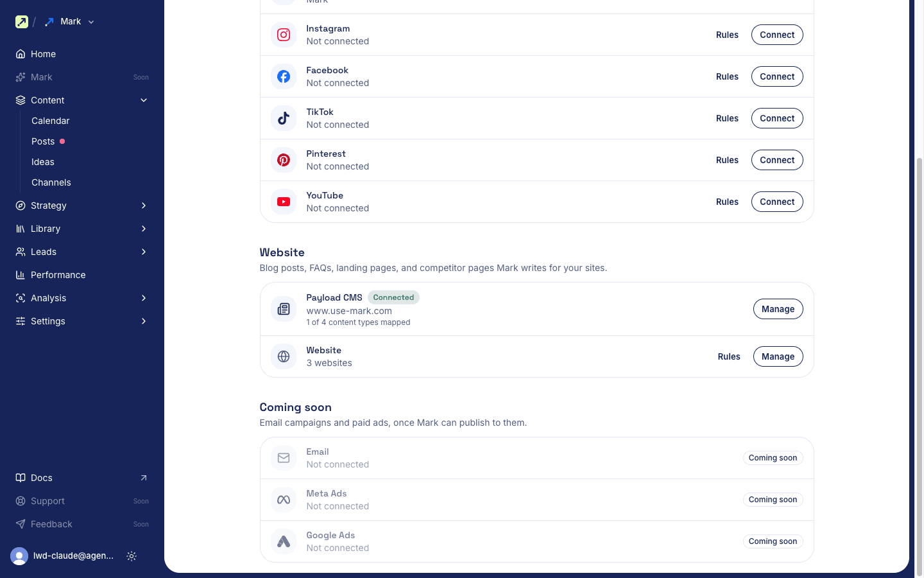Image resolution: width=924 pixels, height=578 pixels.
Task: Click the user avatar in the sidebar footer
Action: 19,556
